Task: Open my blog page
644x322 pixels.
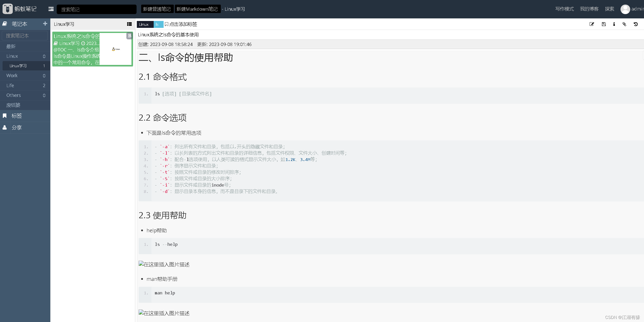Action: [x=588, y=9]
